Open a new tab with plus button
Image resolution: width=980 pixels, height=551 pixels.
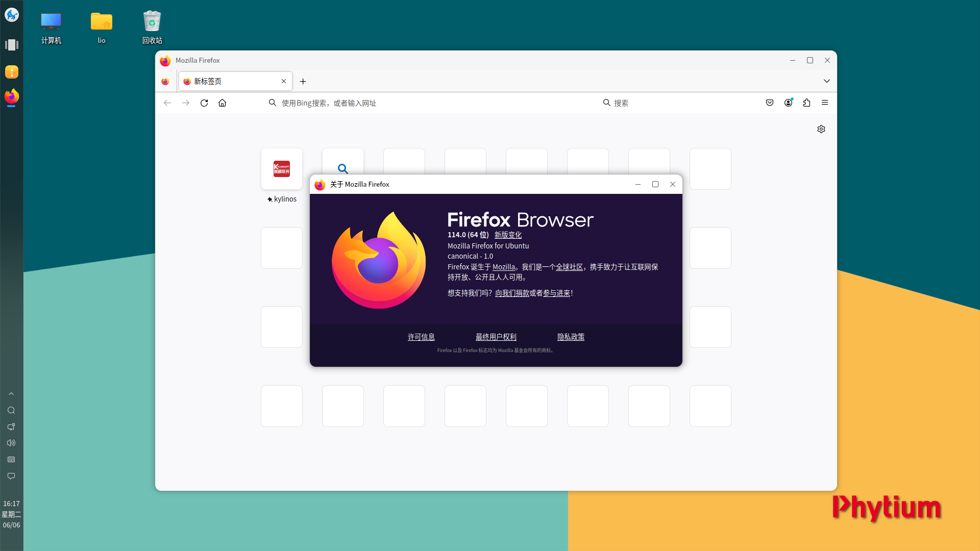(x=303, y=81)
